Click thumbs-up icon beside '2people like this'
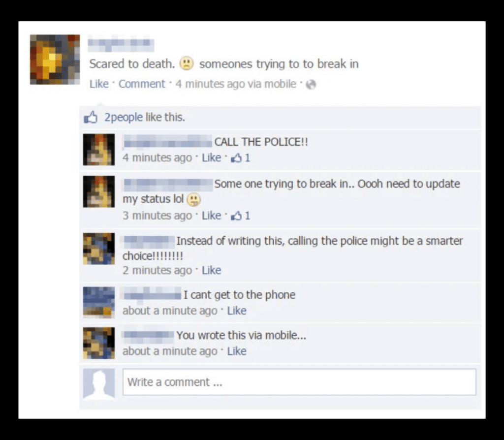This screenshot has height=440, width=504. point(91,117)
